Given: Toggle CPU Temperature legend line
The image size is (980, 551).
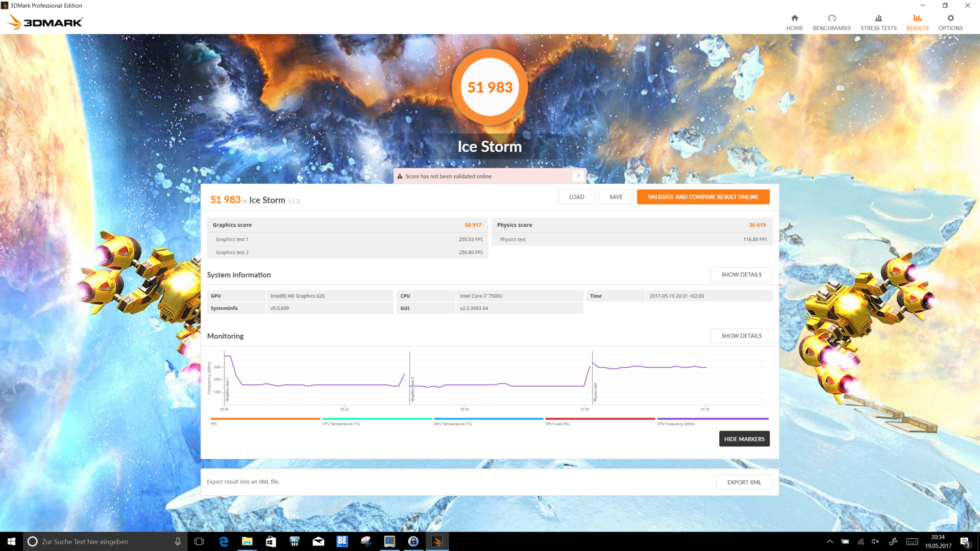Looking at the screenshot, I should tap(377, 419).
